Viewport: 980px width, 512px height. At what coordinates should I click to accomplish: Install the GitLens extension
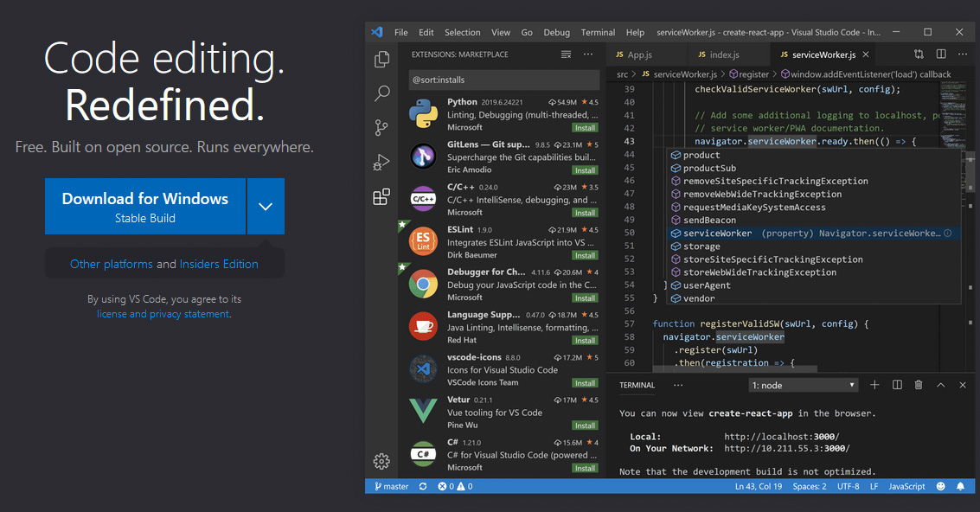585,170
